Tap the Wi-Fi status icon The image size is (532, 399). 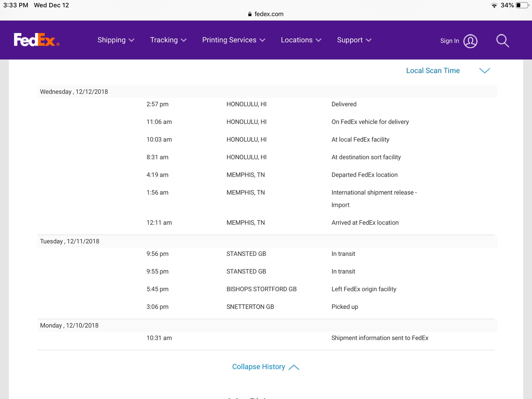click(x=494, y=5)
